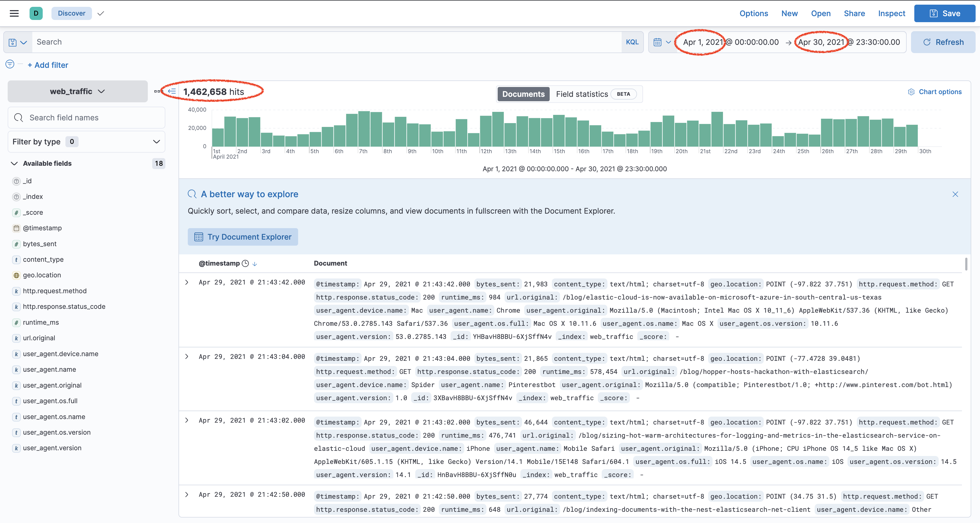
Task: Collapse the Available fields section
Action: [14, 164]
